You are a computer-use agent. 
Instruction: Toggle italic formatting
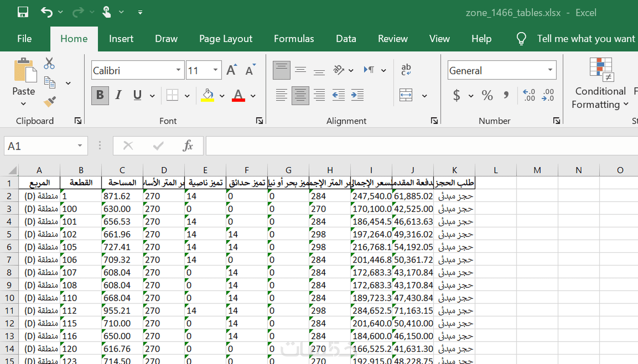118,95
